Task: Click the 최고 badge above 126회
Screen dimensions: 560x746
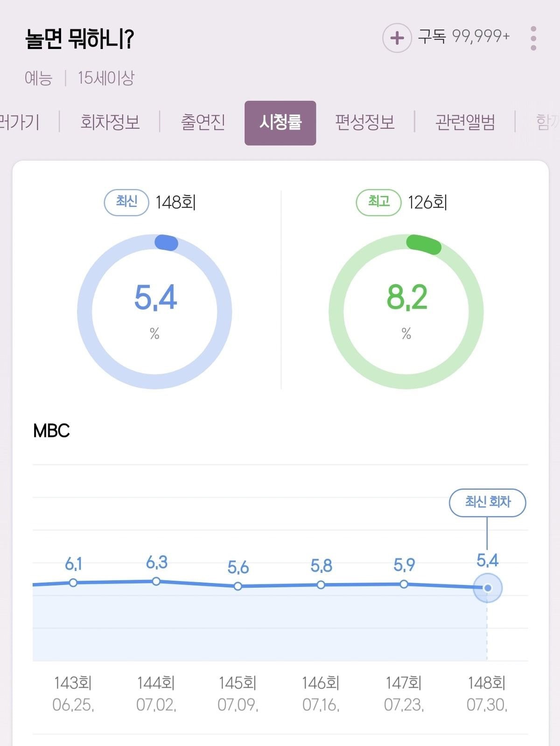Action: click(x=378, y=203)
